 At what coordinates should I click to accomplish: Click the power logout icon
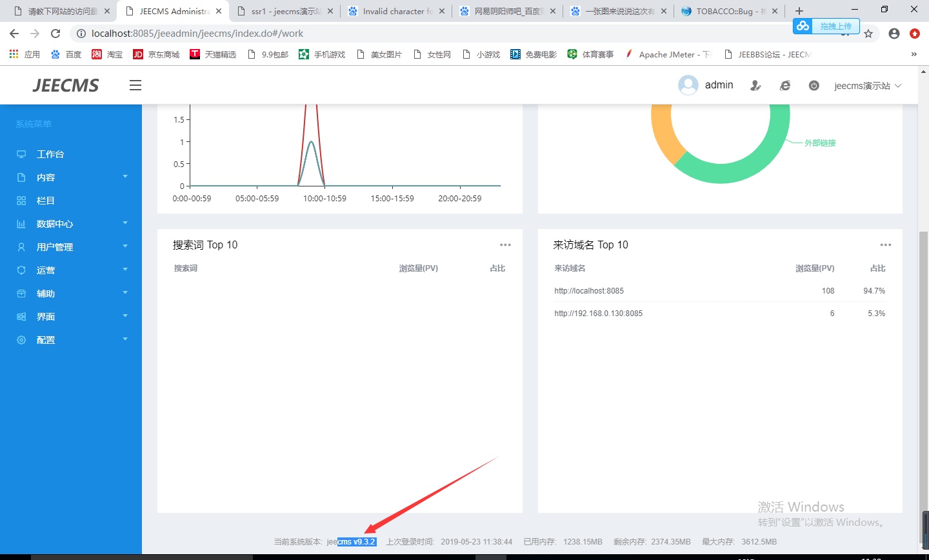[814, 86]
